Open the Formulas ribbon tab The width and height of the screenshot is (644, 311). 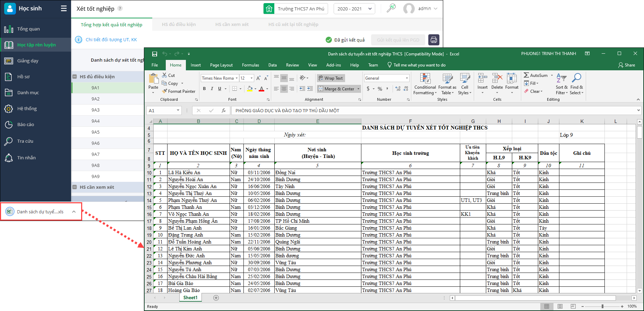tap(250, 65)
